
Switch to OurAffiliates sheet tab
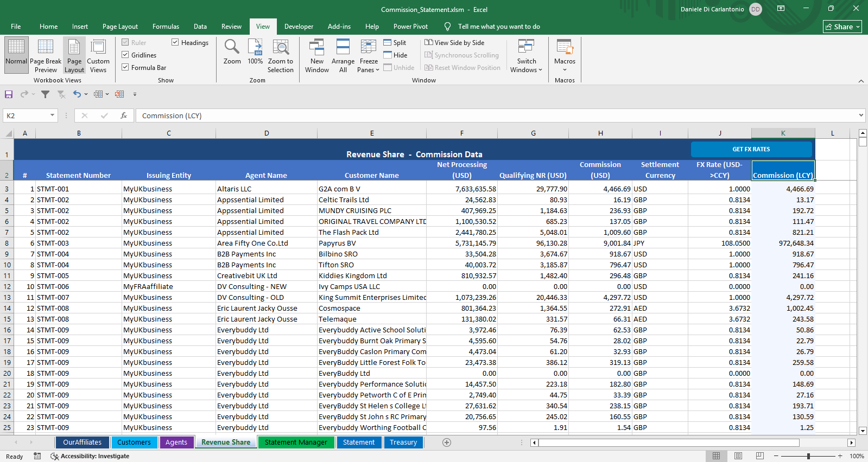click(x=82, y=442)
